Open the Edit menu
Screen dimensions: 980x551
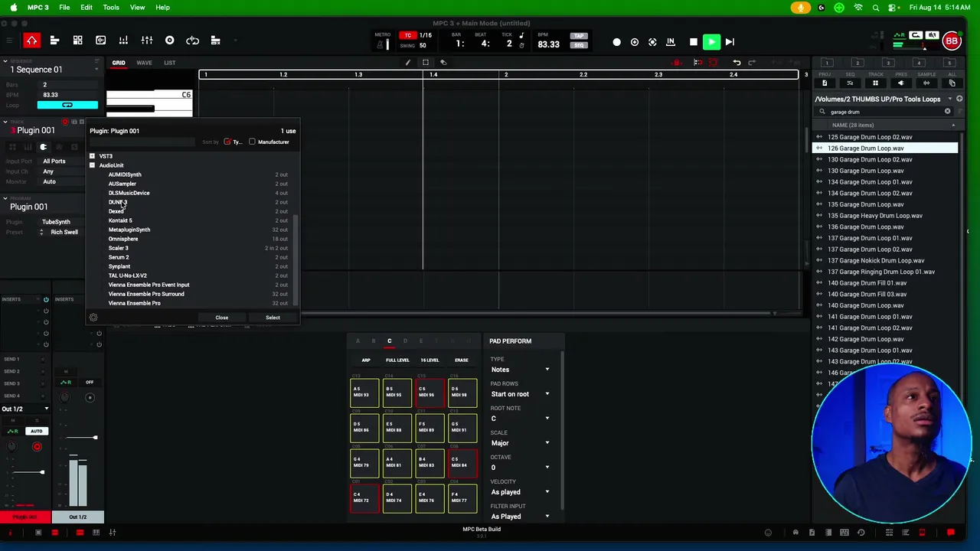(87, 8)
